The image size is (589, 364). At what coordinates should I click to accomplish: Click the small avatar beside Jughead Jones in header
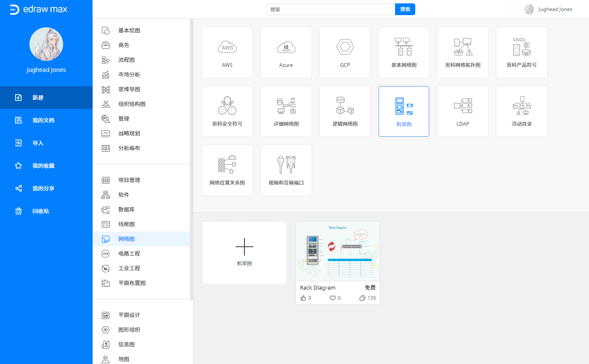(529, 9)
